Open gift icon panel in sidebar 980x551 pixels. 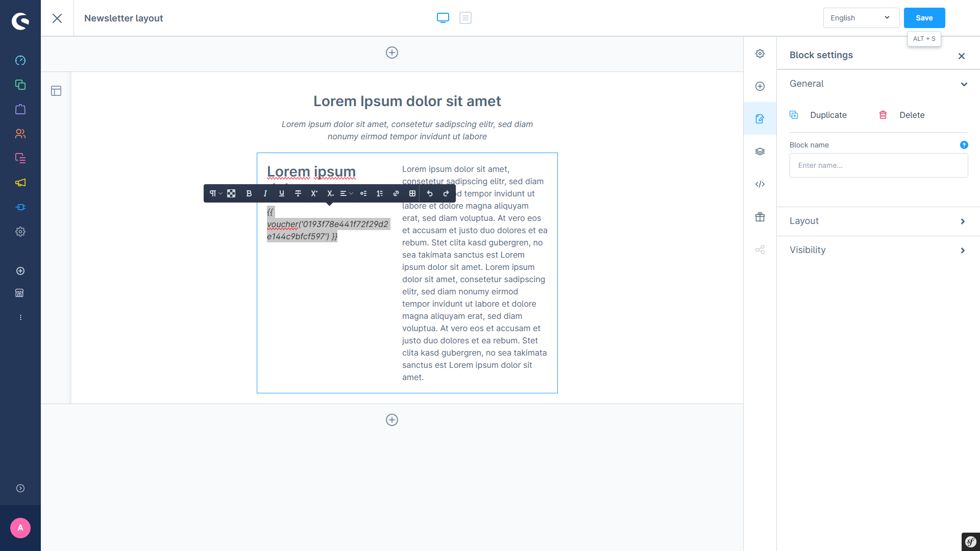tap(760, 217)
